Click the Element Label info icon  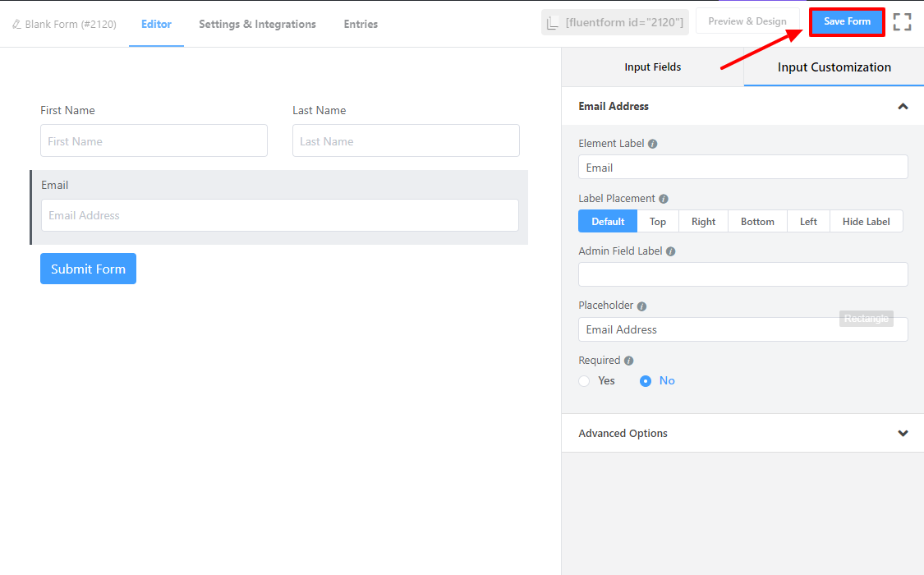click(x=652, y=144)
